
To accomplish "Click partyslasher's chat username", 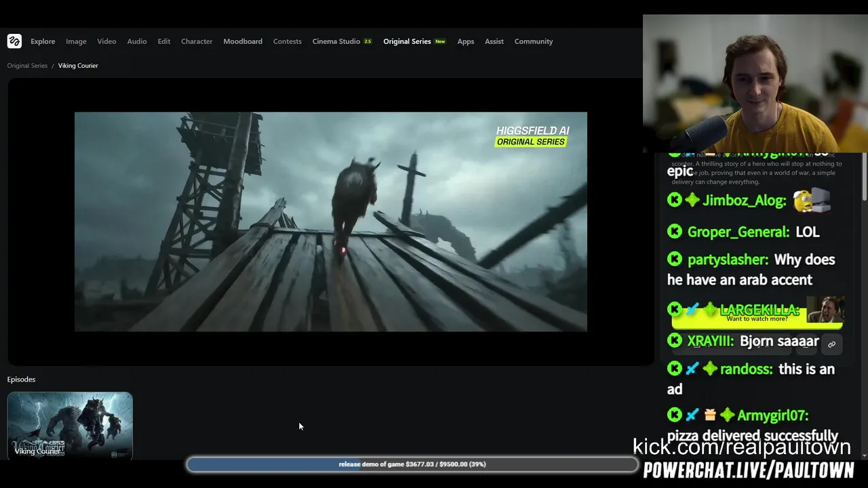I will [728, 260].
